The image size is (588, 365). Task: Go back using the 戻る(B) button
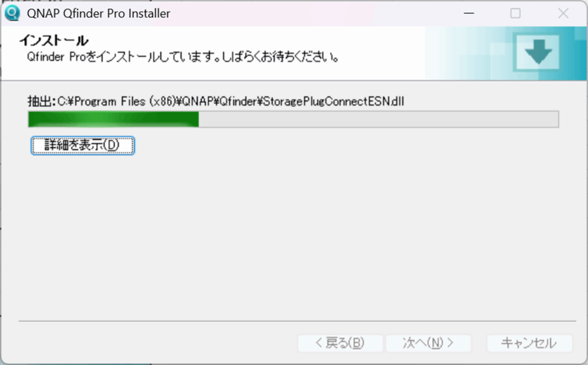340,343
